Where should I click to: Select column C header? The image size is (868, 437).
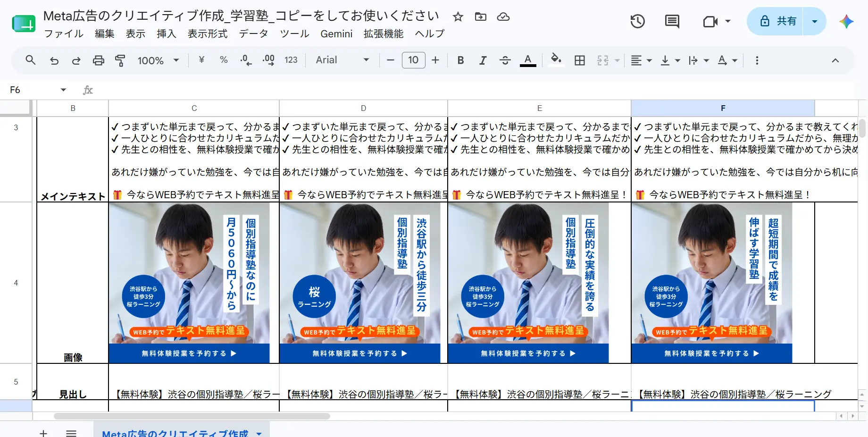194,108
